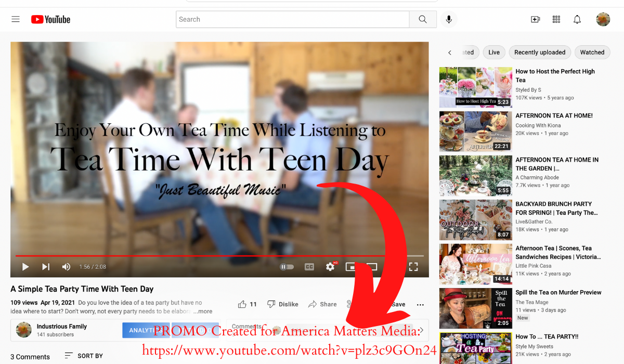Play the video

25,267
